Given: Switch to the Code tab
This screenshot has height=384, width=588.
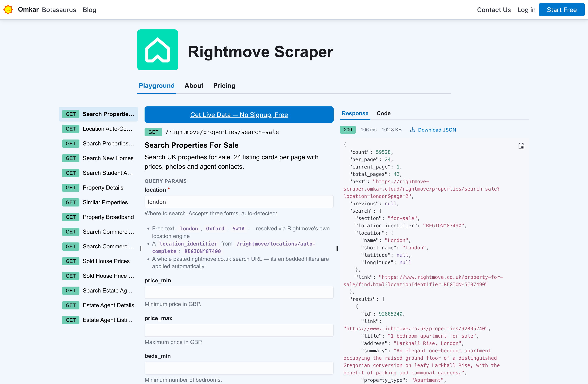Looking at the screenshot, I should (383, 113).
